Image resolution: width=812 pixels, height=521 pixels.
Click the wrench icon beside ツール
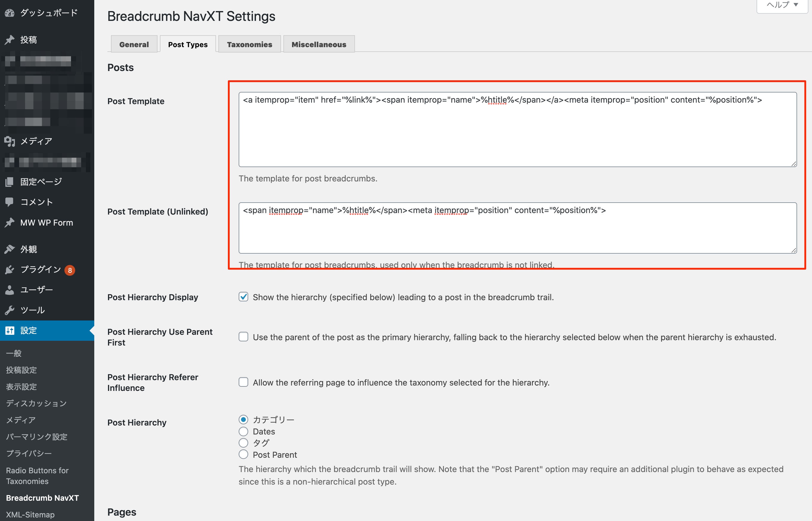[x=10, y=310]
